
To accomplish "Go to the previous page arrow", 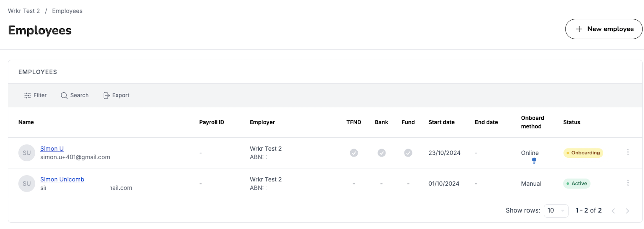I will click(x=613, y=211).
